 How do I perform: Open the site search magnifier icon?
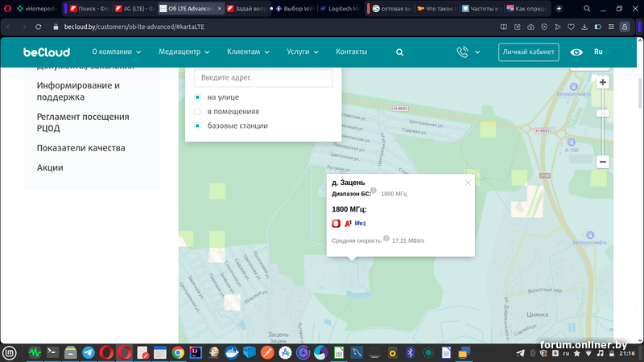399,52
